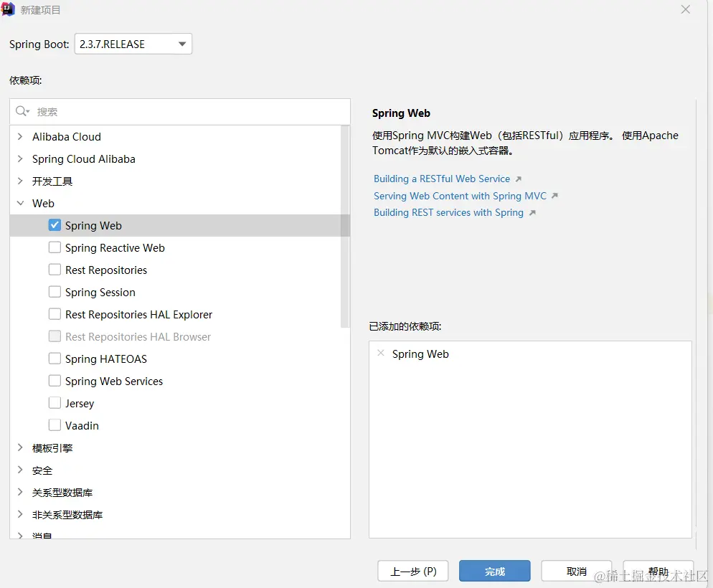Expand the Spring Cloud Alibaba group
Screen dimensions: 713x588
tap(20, 158)
